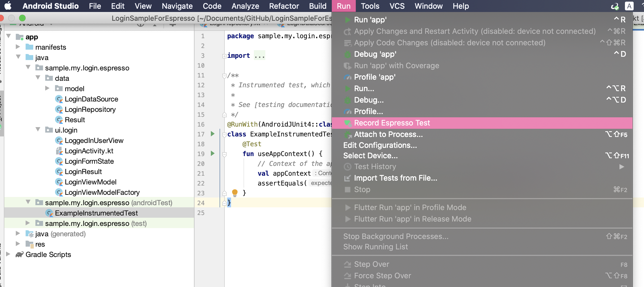Click the run gutter icon beside class ExampleInstrumentedTest
644x287 pixels.
(x=213, y=134)
